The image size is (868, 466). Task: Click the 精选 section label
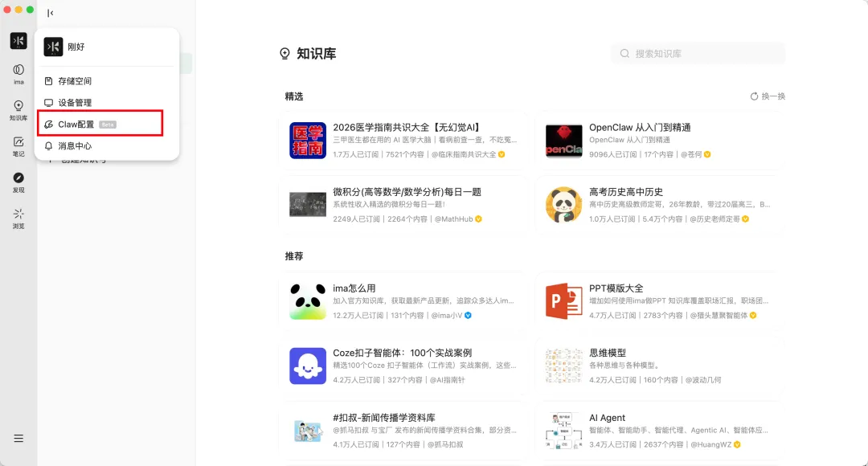pyautogui.click(x=294, y=96)
